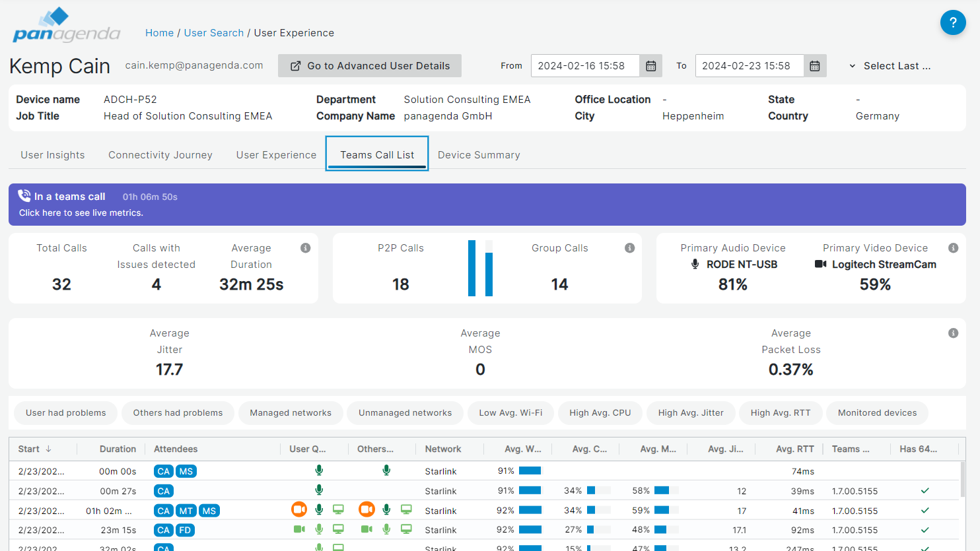Toggle the Low Avg. Wi-Fi filter
Viewport: 980px width, 551px height.
tap(511, 413)
